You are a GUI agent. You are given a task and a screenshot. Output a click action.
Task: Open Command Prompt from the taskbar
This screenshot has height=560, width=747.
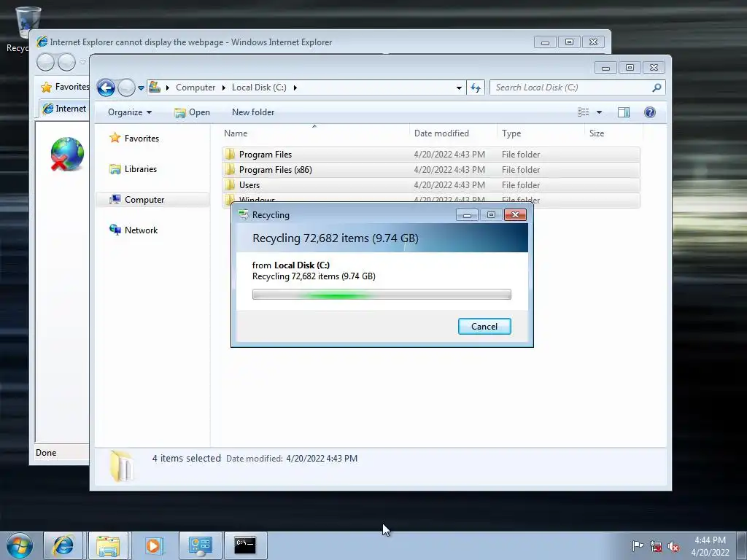point(245,545)
